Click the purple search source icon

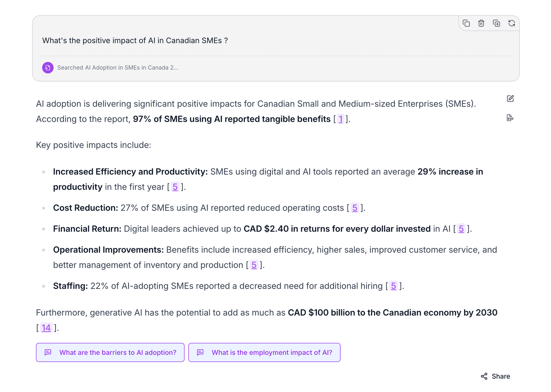click(48, 68)
